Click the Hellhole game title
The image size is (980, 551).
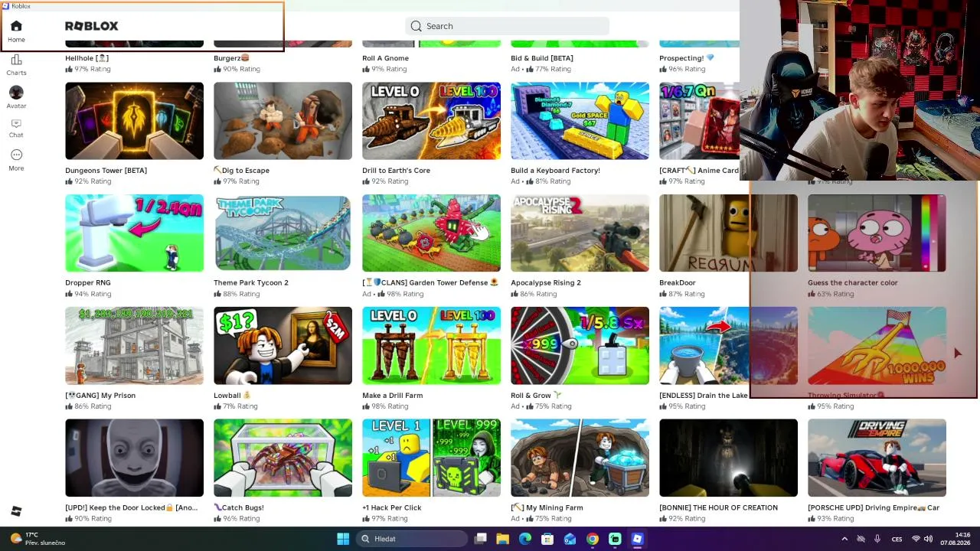tap(87, 58)
